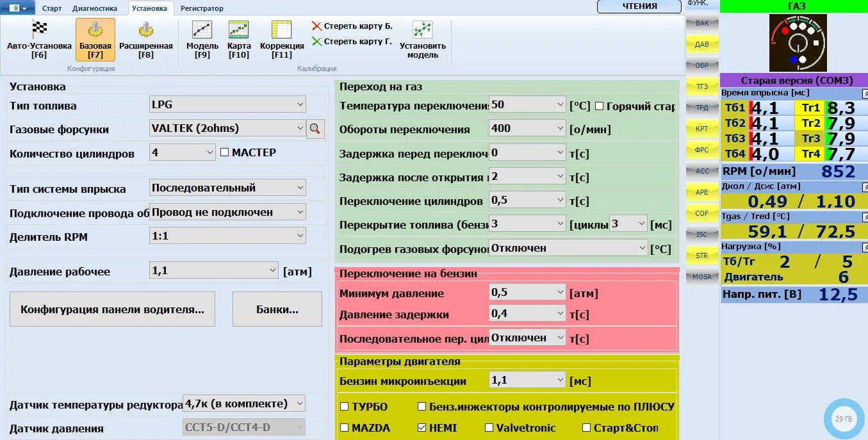This screenshot has width=868, height=440.
Task: Select the Базовая [F7] configuration icon
Action: pyautogui.click(x=95, y=39)
